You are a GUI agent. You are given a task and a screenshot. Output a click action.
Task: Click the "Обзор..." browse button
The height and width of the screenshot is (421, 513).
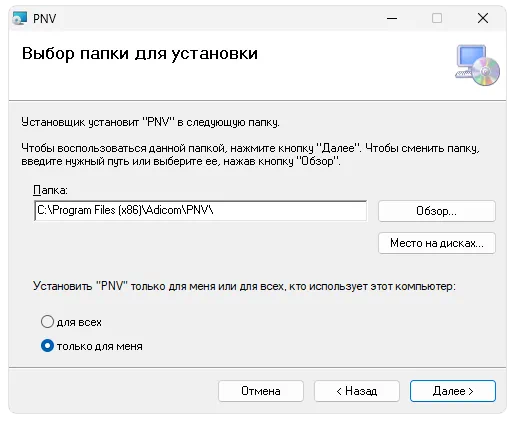click(x=437, y=211)
